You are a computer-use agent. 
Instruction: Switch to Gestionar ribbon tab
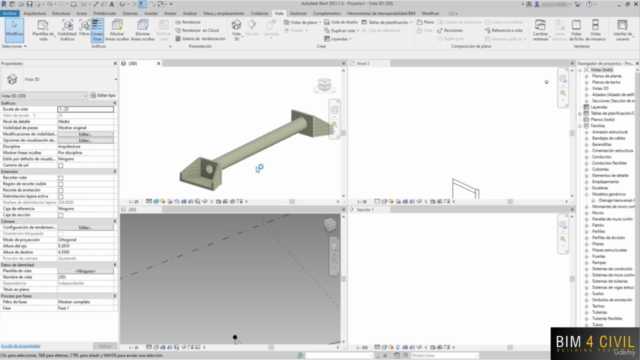point(298,13)
